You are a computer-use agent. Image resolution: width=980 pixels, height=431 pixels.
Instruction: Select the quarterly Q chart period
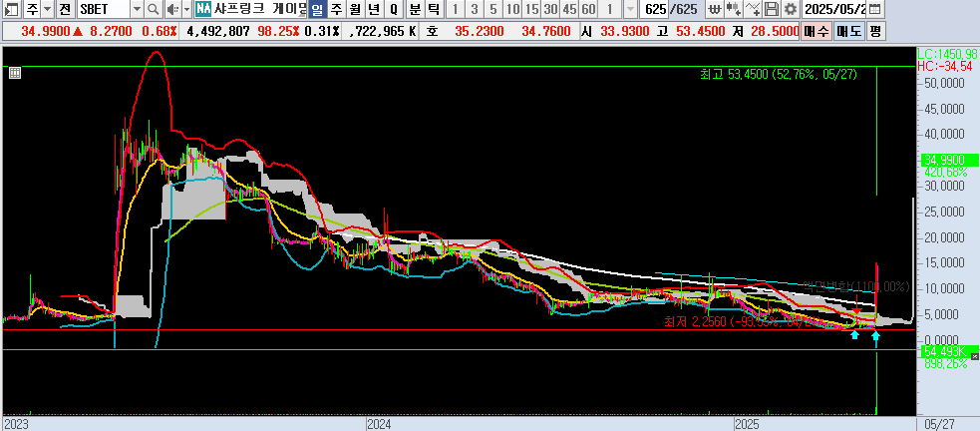(393, 9)
